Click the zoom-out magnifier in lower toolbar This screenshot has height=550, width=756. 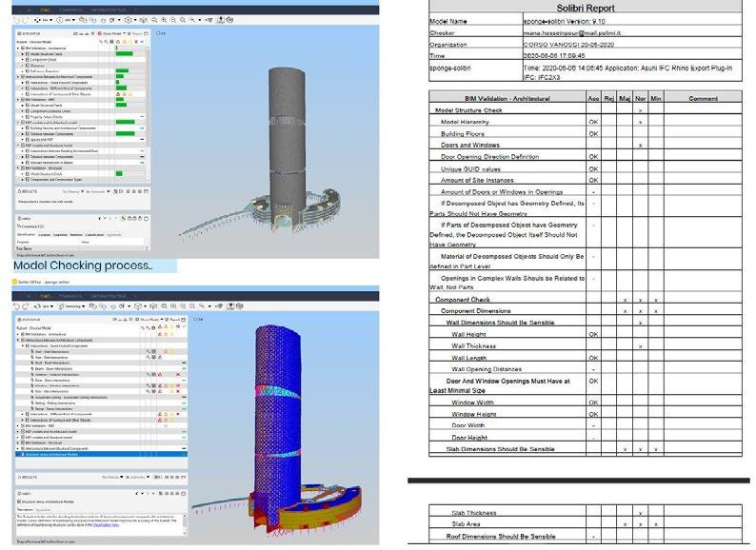[x=183, y=306]
